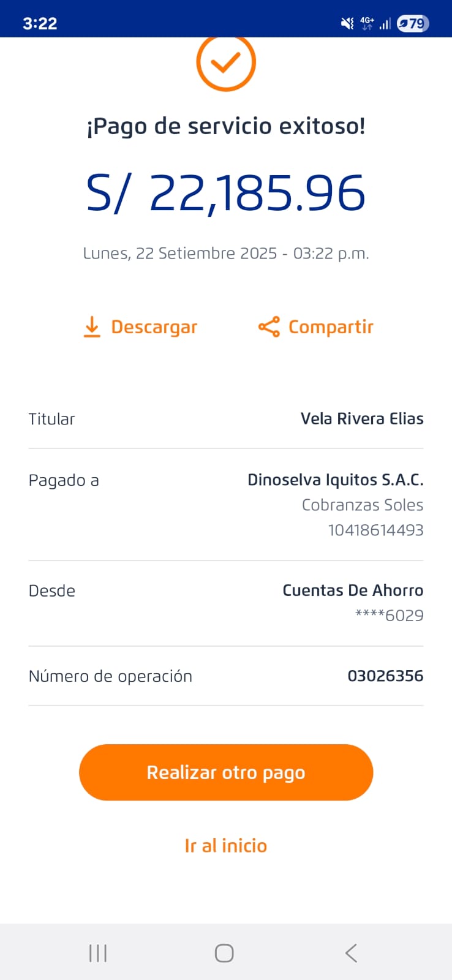Tap the 4G+ network signal icon
Screen dimensions: 452x980
pos(367,23)
